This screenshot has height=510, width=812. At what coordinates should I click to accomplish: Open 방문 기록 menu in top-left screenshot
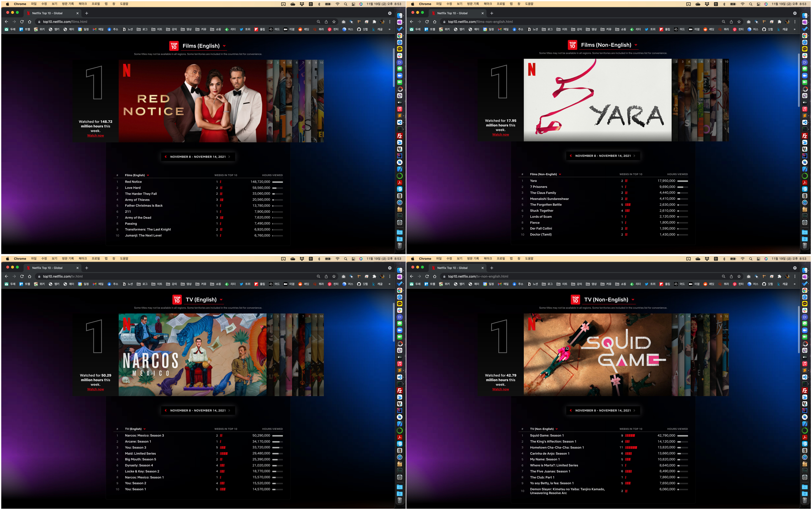[x=68, y=4]
